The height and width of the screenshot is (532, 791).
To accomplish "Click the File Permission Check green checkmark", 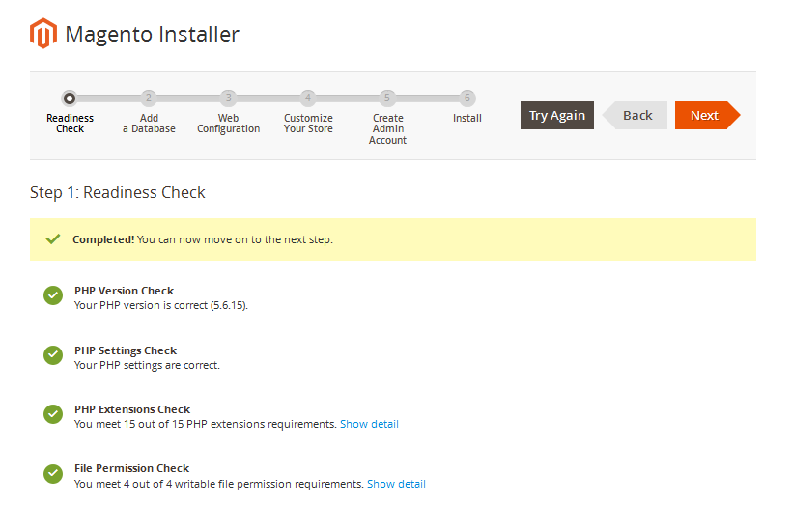I will pyautogui.click(x=53, y=474).
